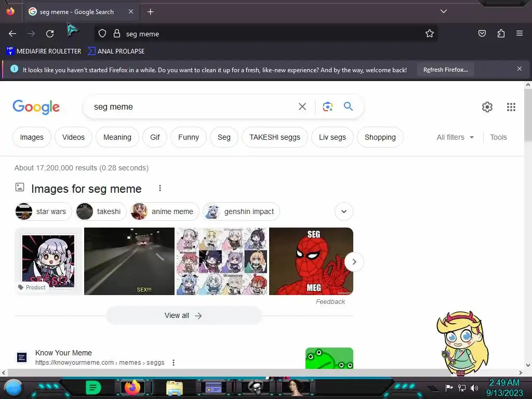Open the Google apps grid icon

point(511,107)
